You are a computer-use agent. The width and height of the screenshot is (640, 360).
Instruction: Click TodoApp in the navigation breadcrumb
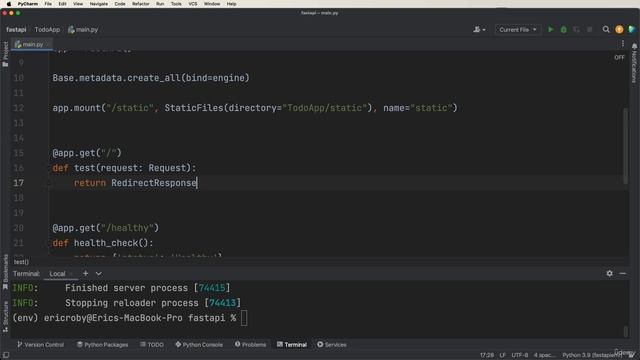click(x=47, y=29)
